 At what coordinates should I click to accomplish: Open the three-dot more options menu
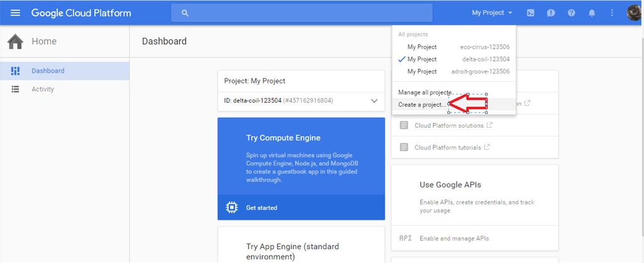click(x=612, y=13)
